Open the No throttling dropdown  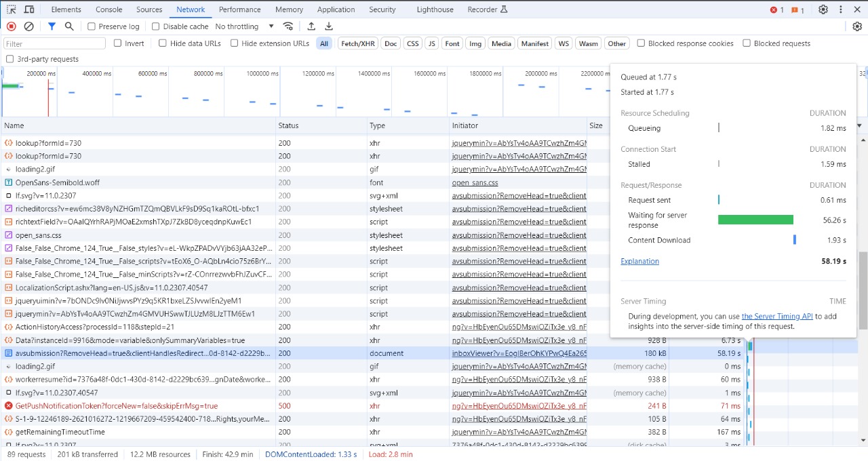point(244,26)
